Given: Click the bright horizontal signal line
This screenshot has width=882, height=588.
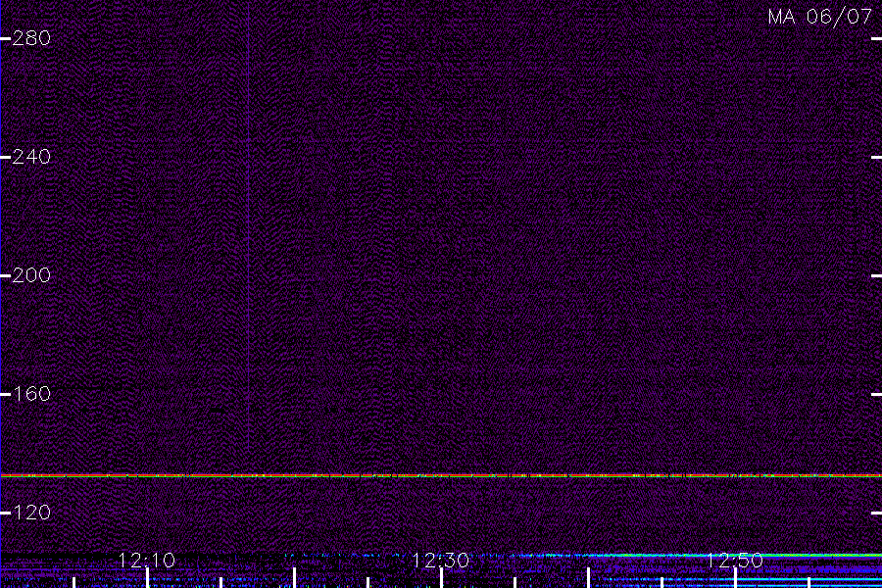Looking at the screenshot, I should point(441,475).
